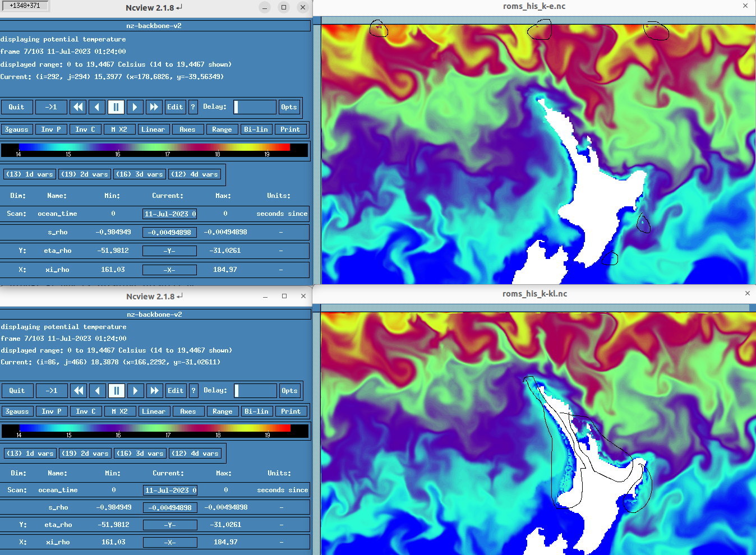
Task: Open the (12) 4d vars menu, lower window
Action: coord(195,454)
